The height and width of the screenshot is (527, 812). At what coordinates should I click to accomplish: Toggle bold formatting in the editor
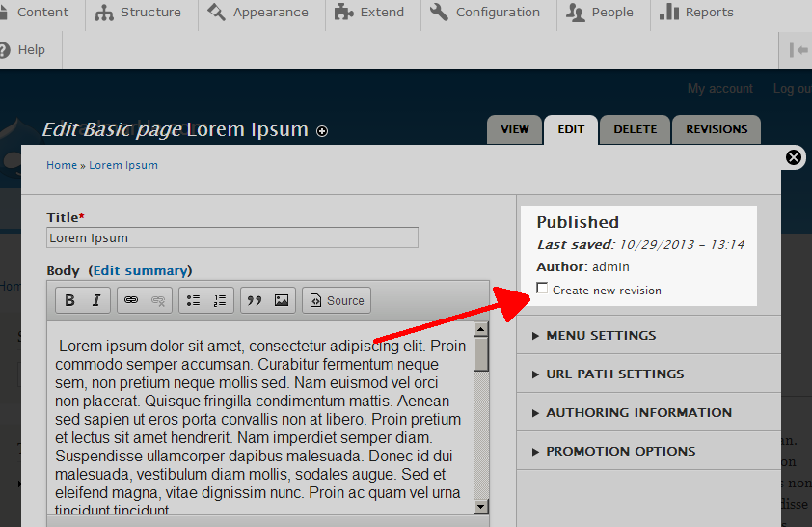69,300
